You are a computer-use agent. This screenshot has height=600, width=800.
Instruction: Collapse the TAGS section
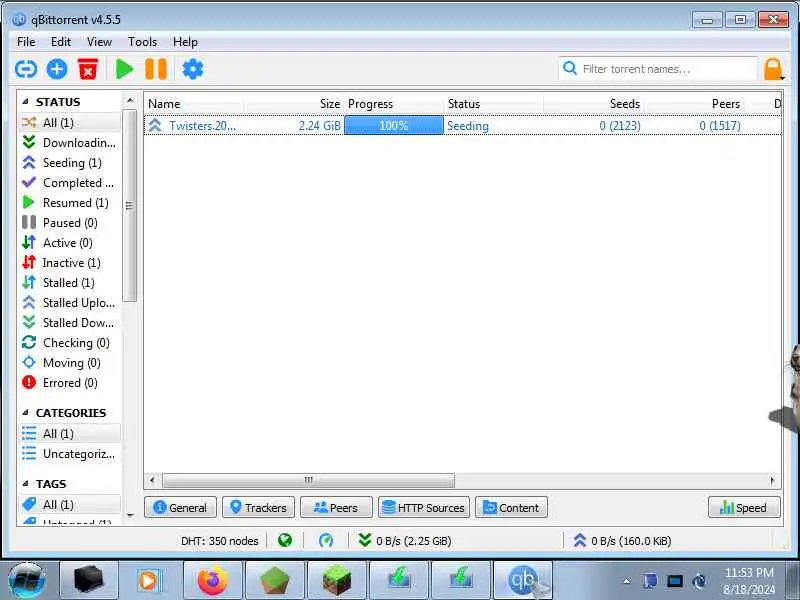tap(25, 484)
